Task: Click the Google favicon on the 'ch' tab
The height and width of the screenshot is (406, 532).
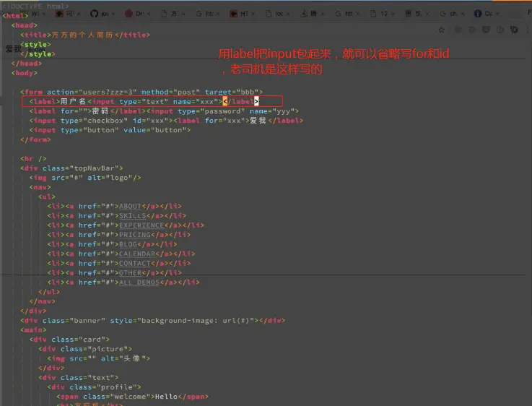Action: [442, 14]
